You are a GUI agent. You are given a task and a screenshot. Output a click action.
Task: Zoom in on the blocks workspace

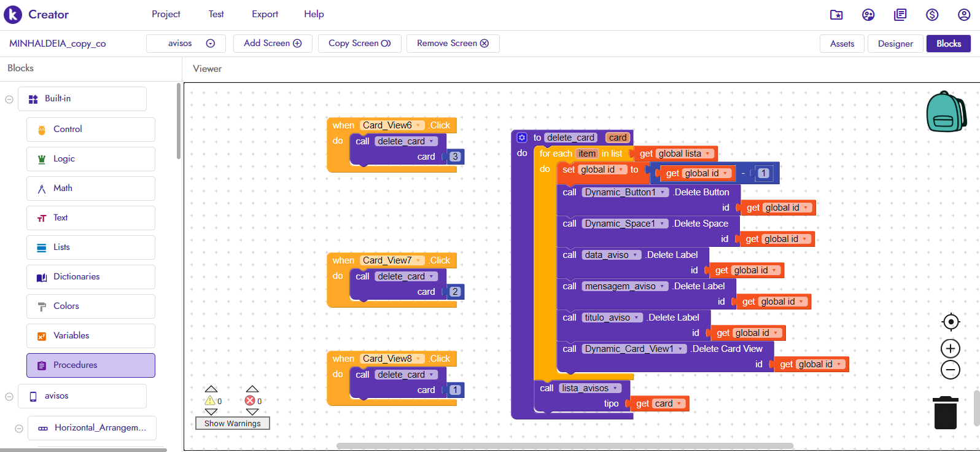(x=951, y=349)
